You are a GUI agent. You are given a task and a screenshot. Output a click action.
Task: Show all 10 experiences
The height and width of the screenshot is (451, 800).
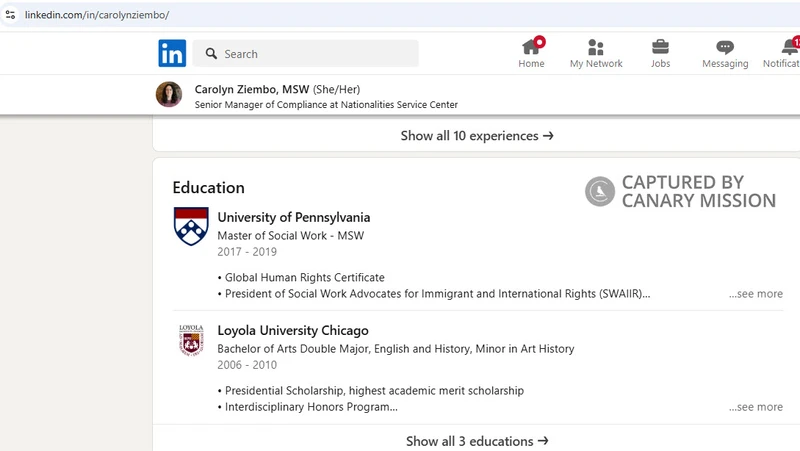[x=477, y=136]
